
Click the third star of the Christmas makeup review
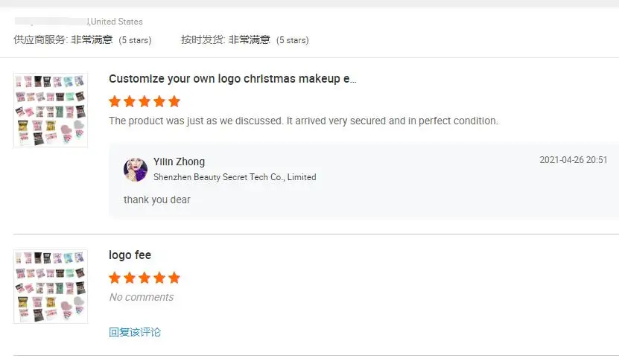[x=145, y=101]
